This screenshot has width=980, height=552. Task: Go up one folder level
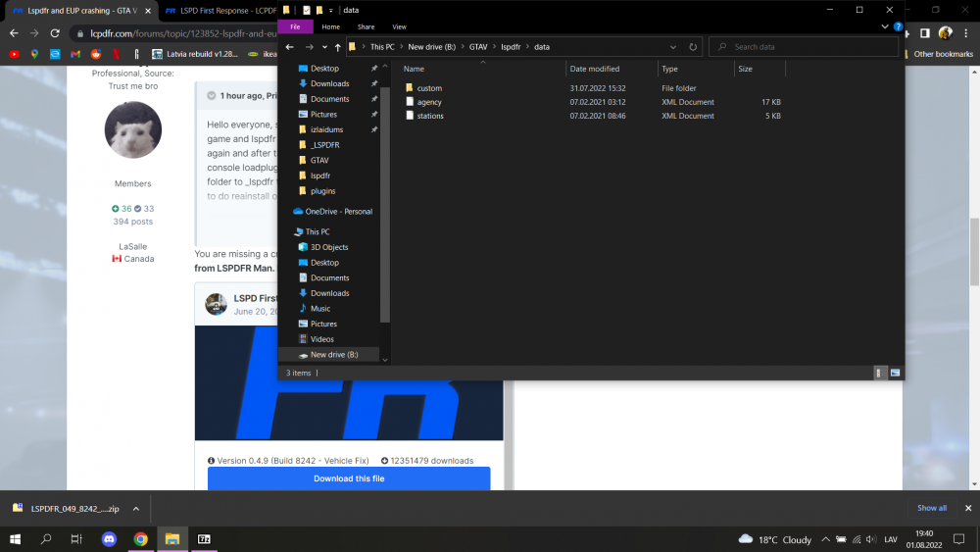(337, 47)
